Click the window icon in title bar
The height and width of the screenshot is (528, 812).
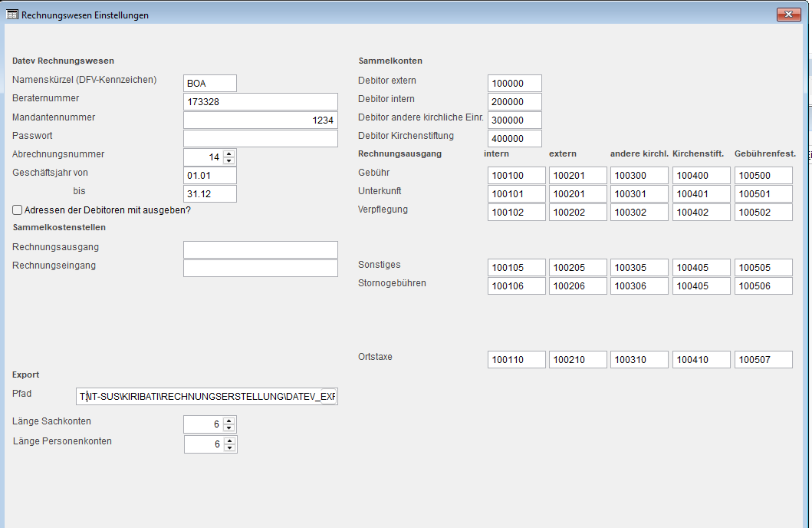coord(12,15)
